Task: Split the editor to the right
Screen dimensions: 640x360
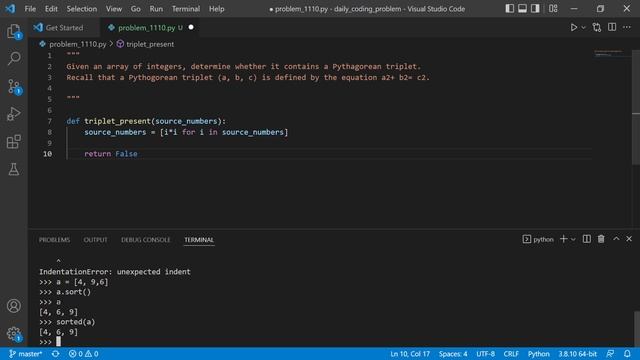Action: (x=612, y=27)
